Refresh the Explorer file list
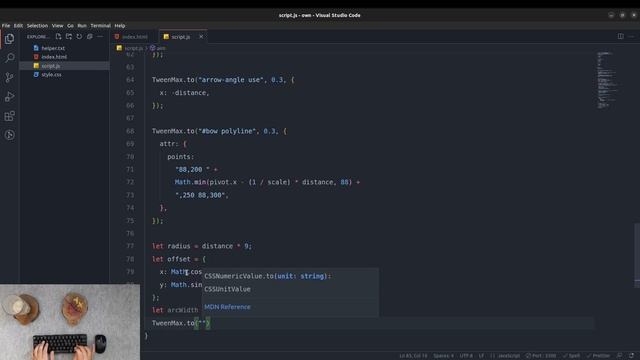This screenshot has height=360, width=640. click(79, 37)
